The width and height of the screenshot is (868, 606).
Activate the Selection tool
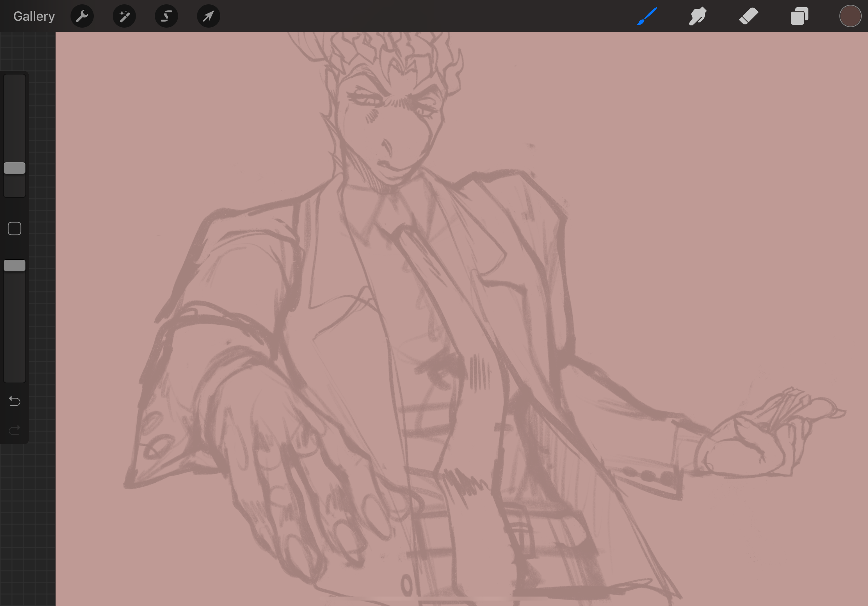(x=166, y=16)
